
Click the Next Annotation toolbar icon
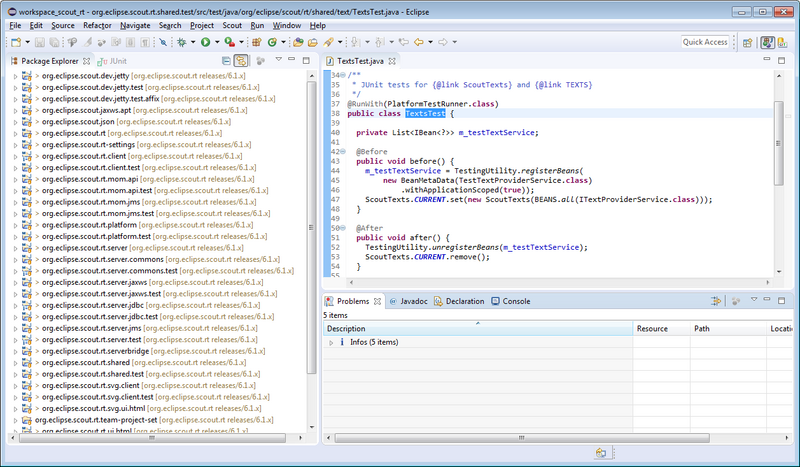point(355,42)
